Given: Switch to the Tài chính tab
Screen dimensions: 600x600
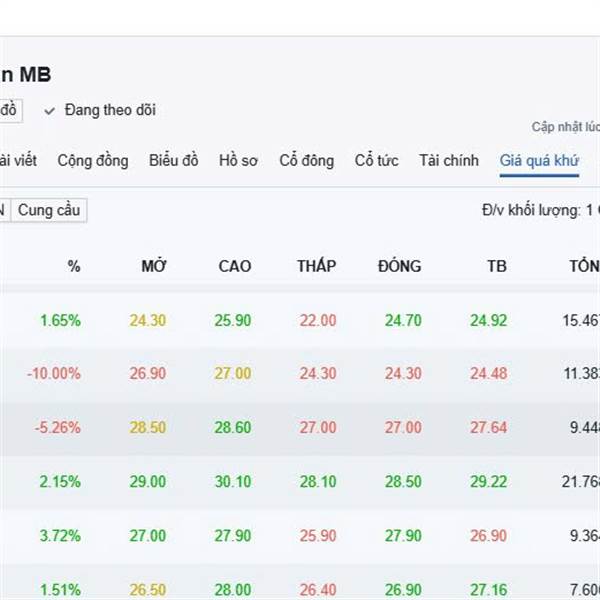Looking at the screenshot, I should tap(449, 161).
